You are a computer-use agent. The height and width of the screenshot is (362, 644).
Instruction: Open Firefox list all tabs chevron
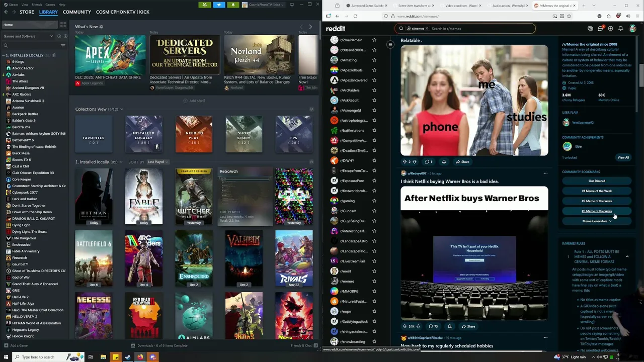pyautogui.click(x=594, y=6)
